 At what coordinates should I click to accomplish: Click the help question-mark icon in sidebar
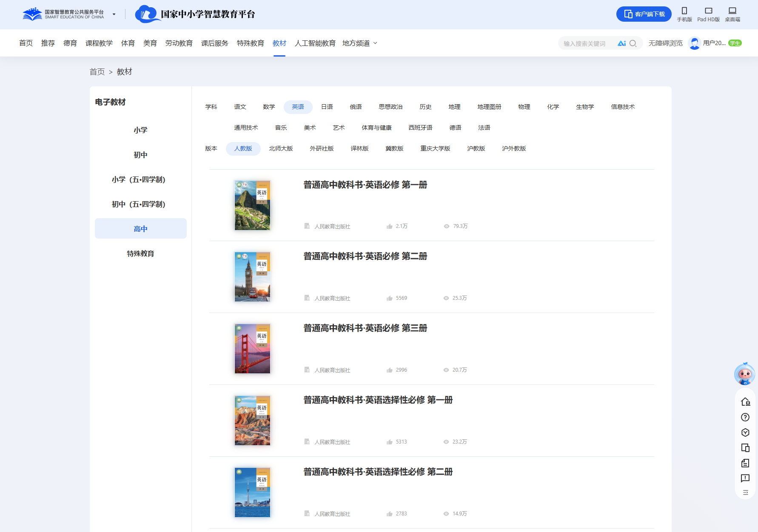(x=745, y=417)
